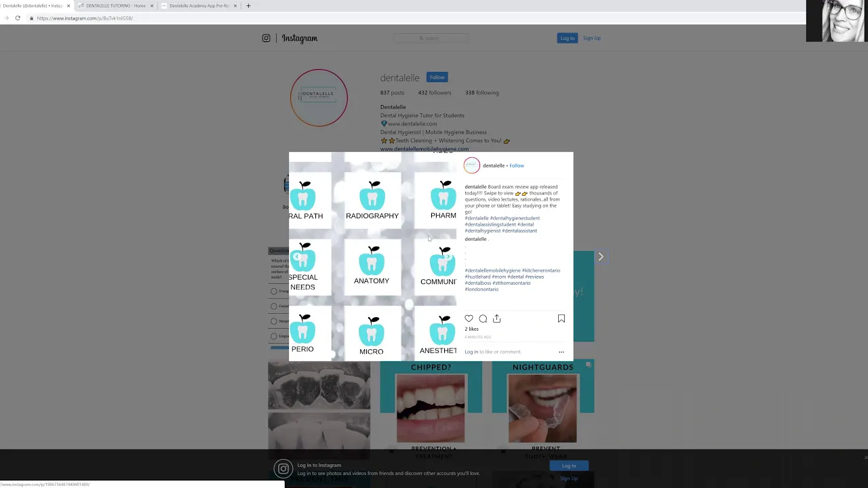Click the RADIOGRAPHY apple tile
Viewport: 868px width, 488px height.
click(x=372, y=200)
